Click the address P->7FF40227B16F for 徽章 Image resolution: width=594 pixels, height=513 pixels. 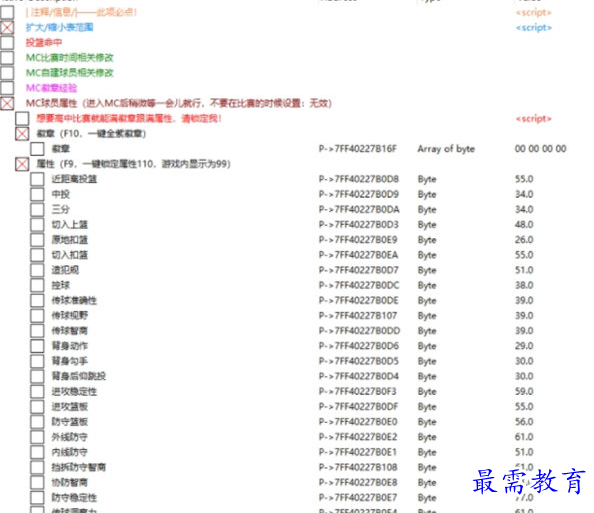(358, 149)
